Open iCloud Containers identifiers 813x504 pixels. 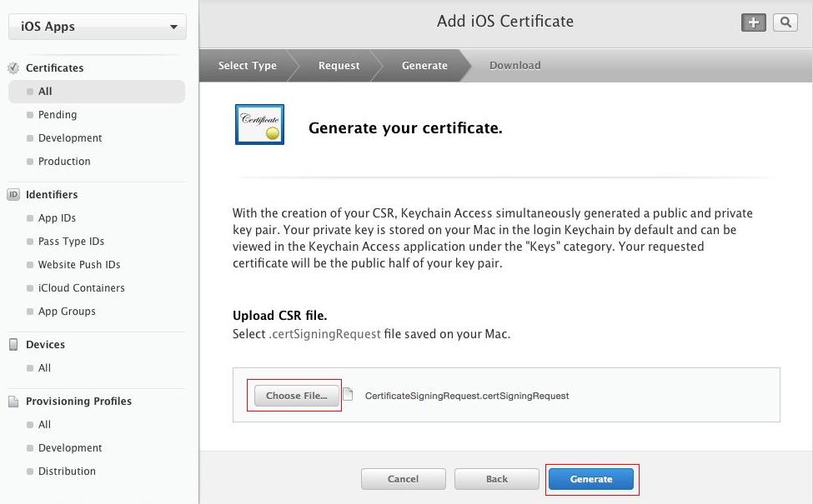click(82, 288)
